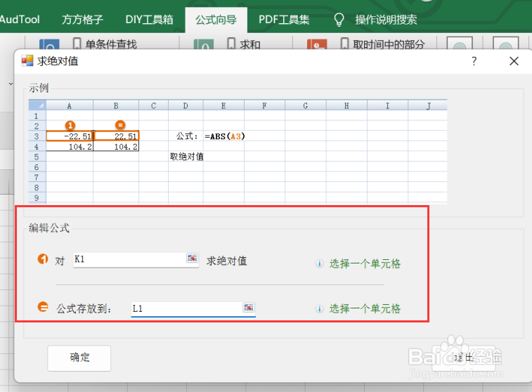Expand the collapsed chevron at left edge
532x392 pixels.
click(x=11, y=84)
